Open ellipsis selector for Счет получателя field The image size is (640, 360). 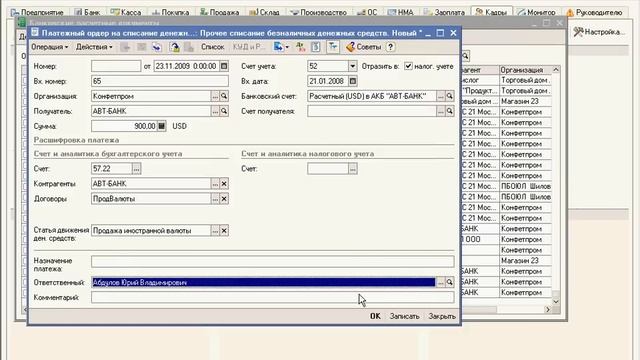tap(440, 111)
